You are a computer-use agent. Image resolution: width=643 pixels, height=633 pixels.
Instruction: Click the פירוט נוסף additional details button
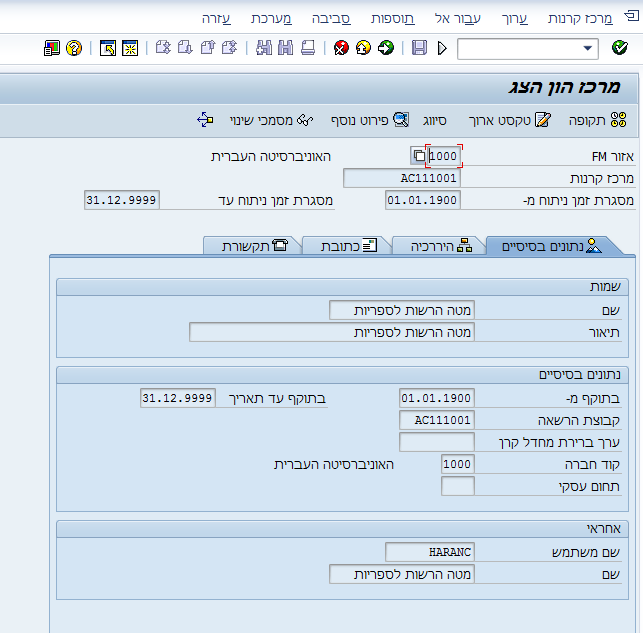click(370, 120)
